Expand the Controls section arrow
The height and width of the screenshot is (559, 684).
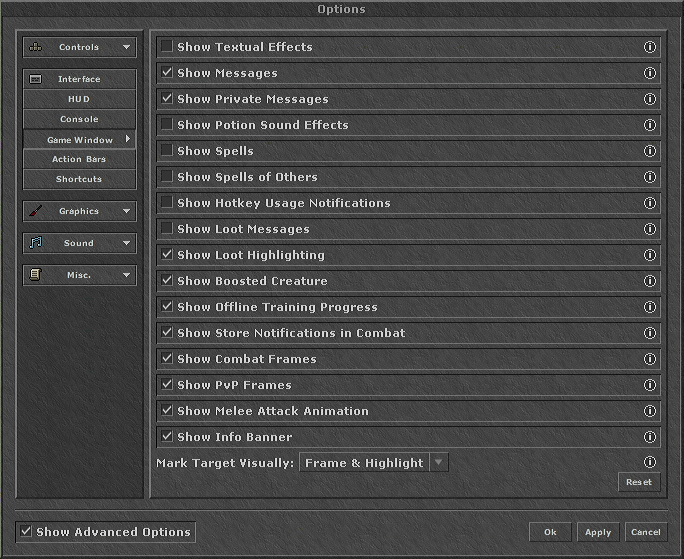[x=127, y=47]
